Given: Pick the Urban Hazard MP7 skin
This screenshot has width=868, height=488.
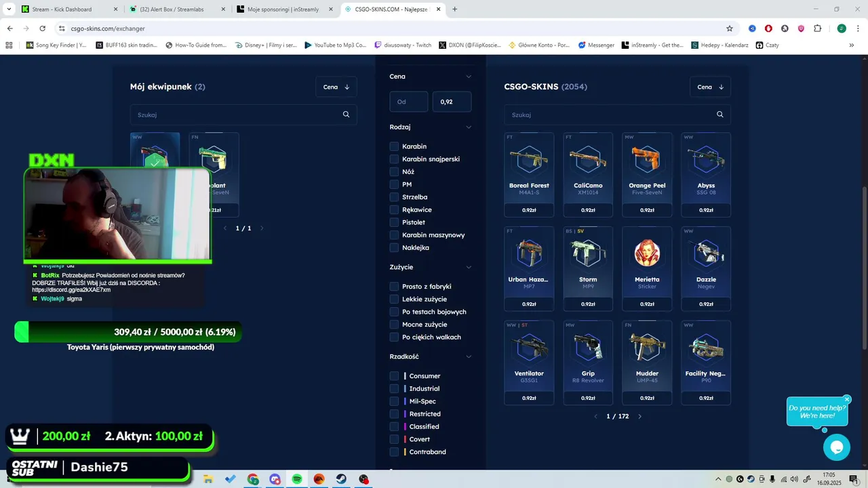Looking at the screenshot, I should click(529, 268).
